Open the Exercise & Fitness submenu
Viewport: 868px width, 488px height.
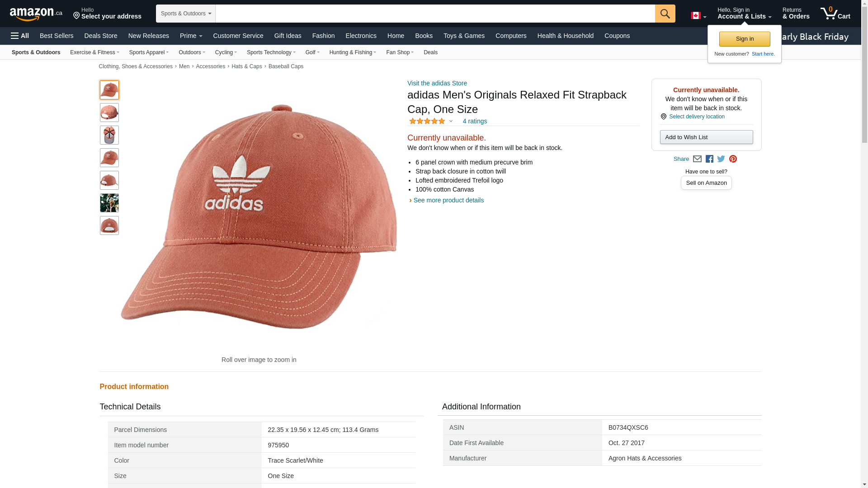94,52
